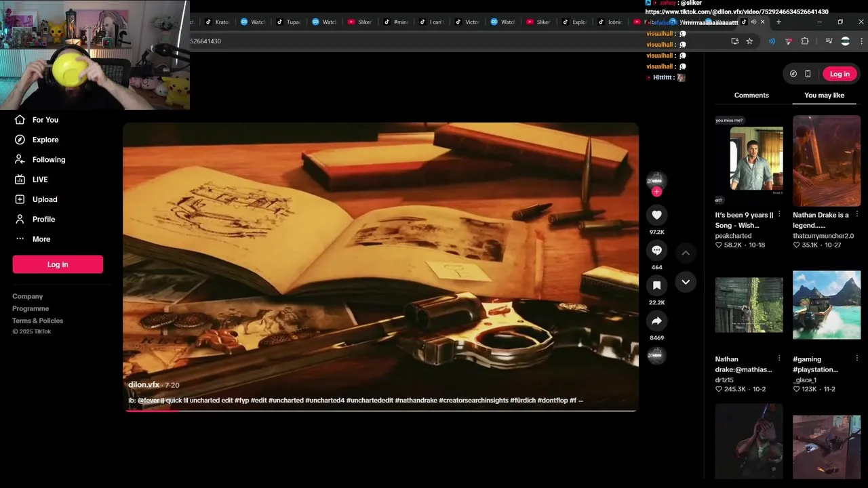Open the #creatorsearchinsights hashtag

coord(473,401)
